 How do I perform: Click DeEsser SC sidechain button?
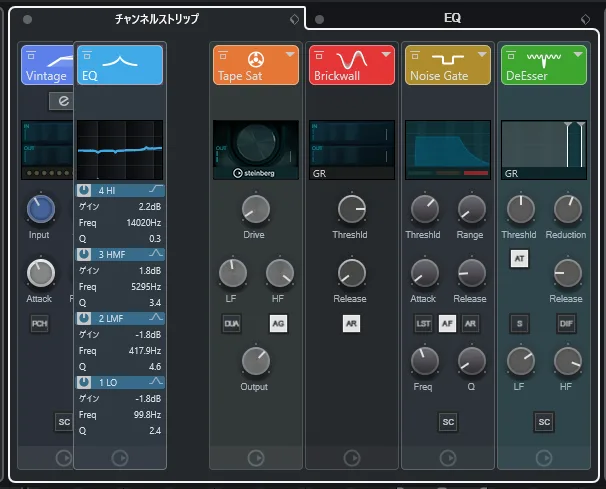(544, 422)
